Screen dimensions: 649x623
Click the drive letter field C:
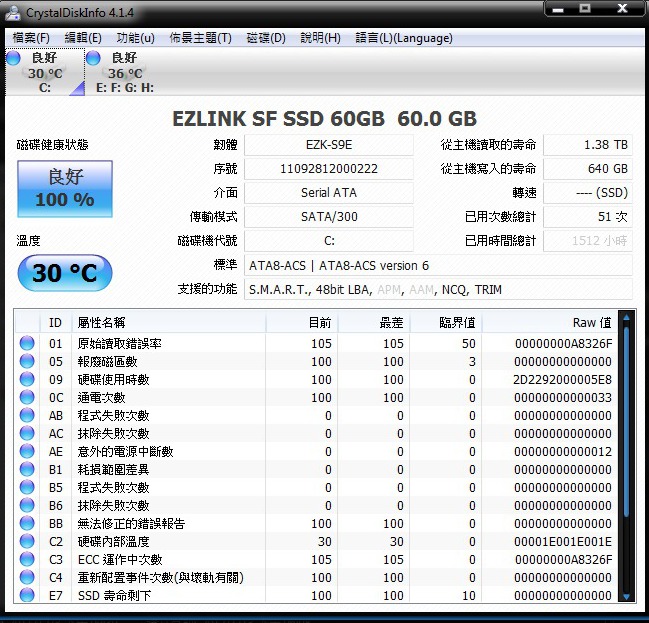pyautogui.click(x=329, y=241)
